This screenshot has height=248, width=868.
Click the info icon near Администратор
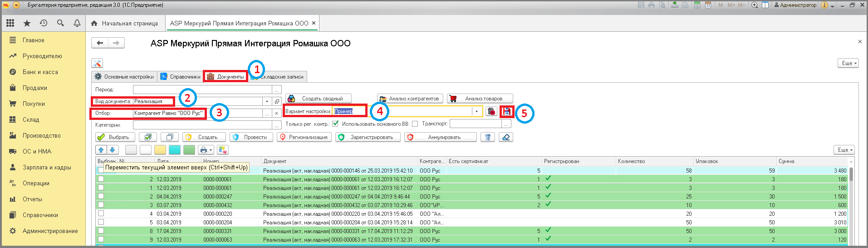tap(824, 5)
